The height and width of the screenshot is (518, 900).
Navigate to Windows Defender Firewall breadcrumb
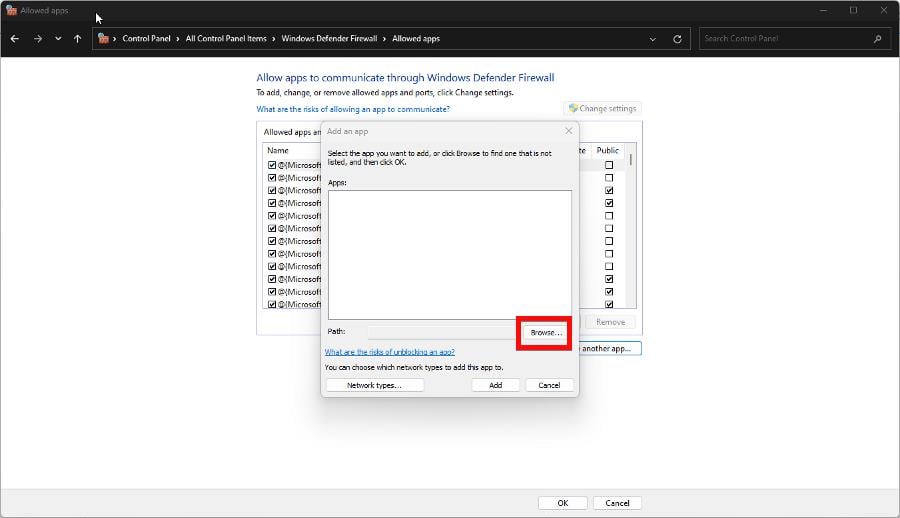(x=329, y=38)
